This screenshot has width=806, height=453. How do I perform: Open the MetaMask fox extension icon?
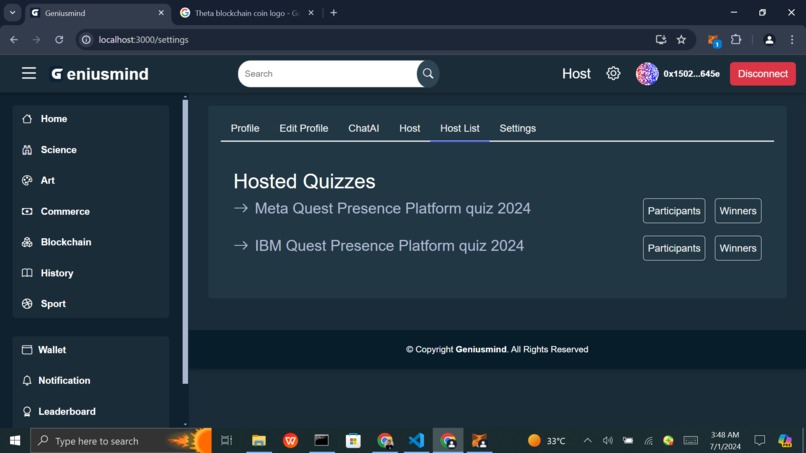[713, 40]
